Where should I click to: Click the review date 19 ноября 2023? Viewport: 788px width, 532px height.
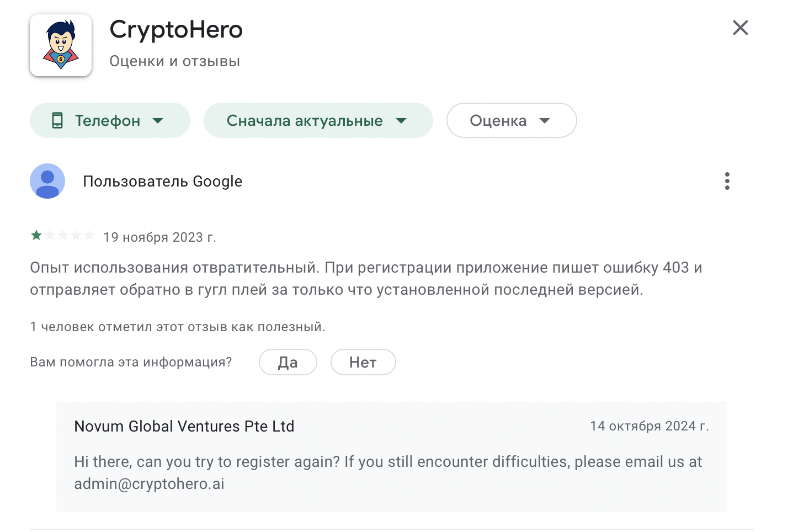tap(159, 237)
